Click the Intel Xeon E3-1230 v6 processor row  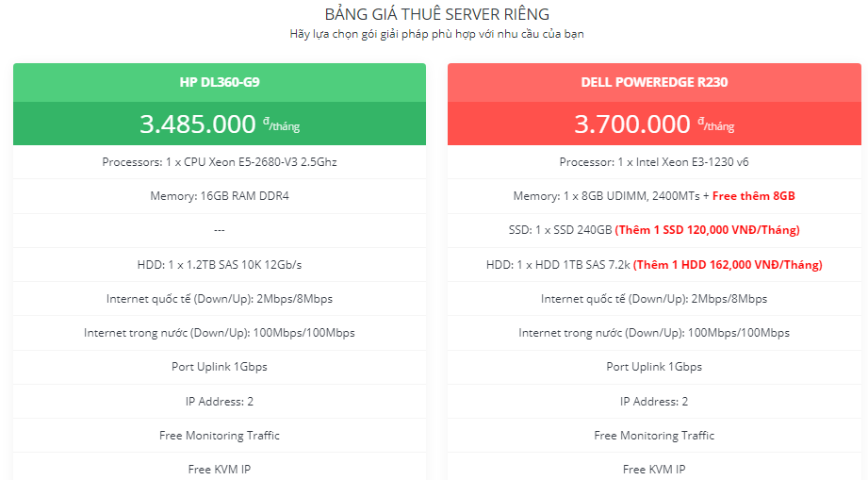[x=654, y=162]
